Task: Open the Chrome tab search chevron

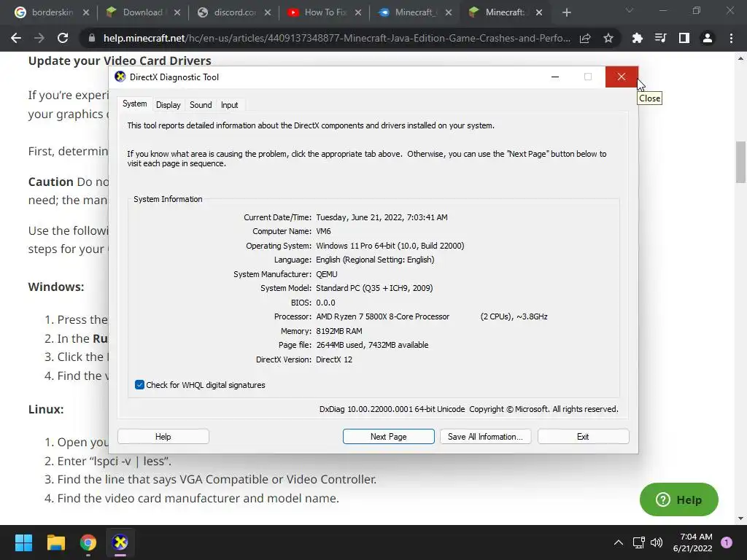Action: tap(630, 10)
